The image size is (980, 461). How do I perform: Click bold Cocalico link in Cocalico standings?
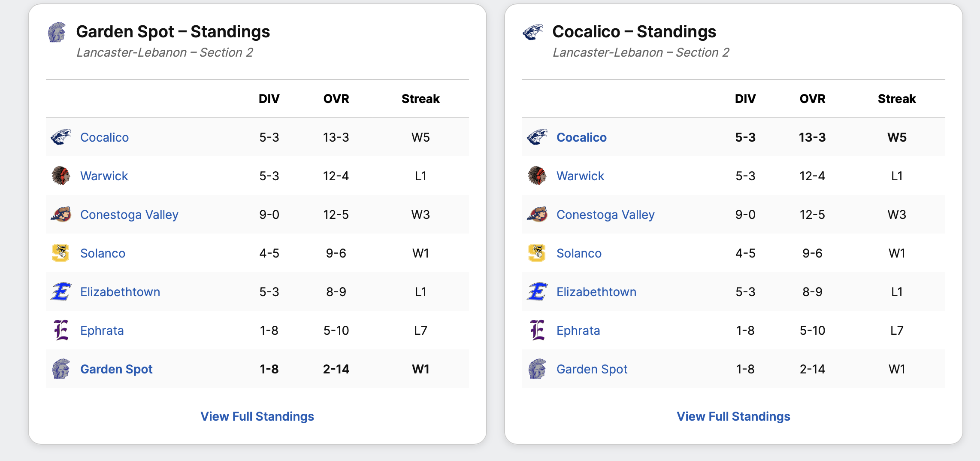coord(581,137)
